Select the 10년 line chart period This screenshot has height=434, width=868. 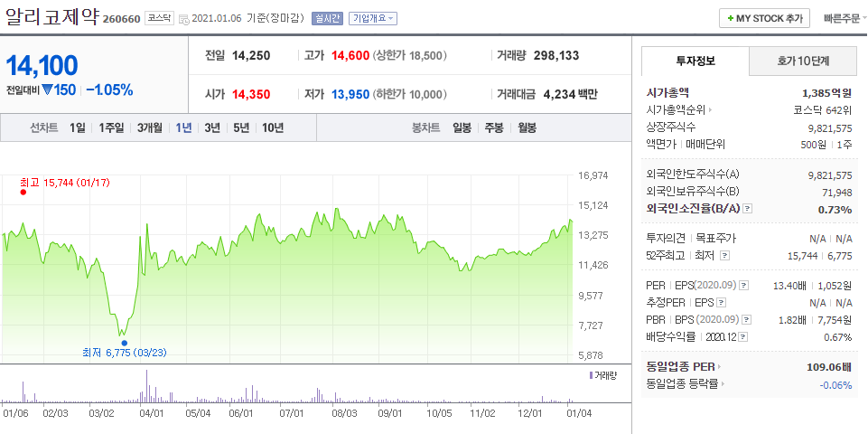[x=273, y=128]
